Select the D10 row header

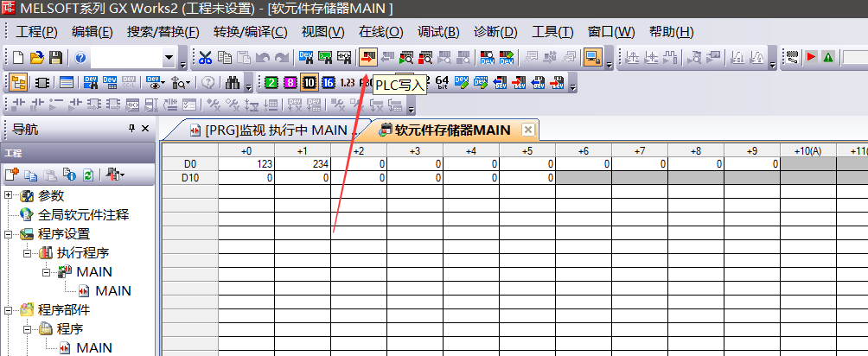(189, 178)
